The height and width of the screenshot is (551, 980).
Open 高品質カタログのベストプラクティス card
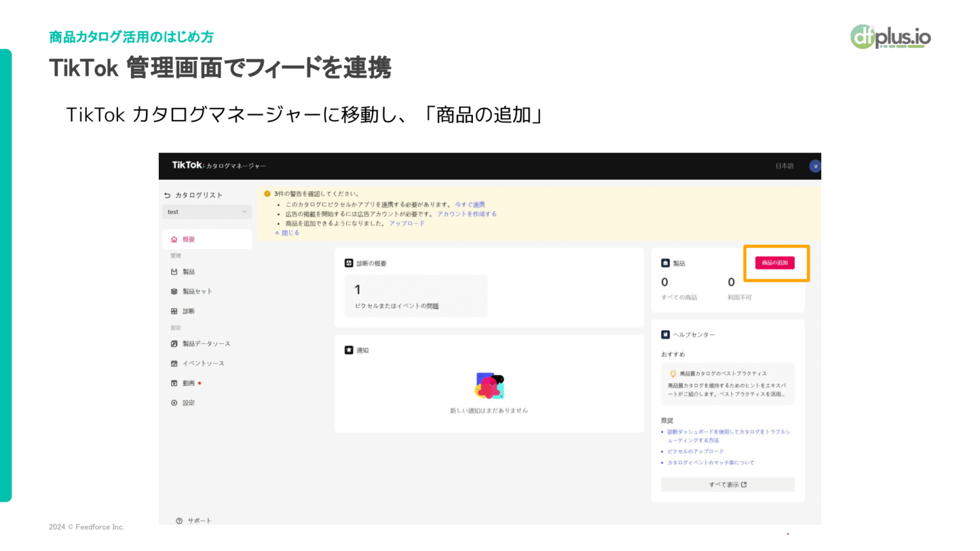pyautogui.click(x=728, y=384)
